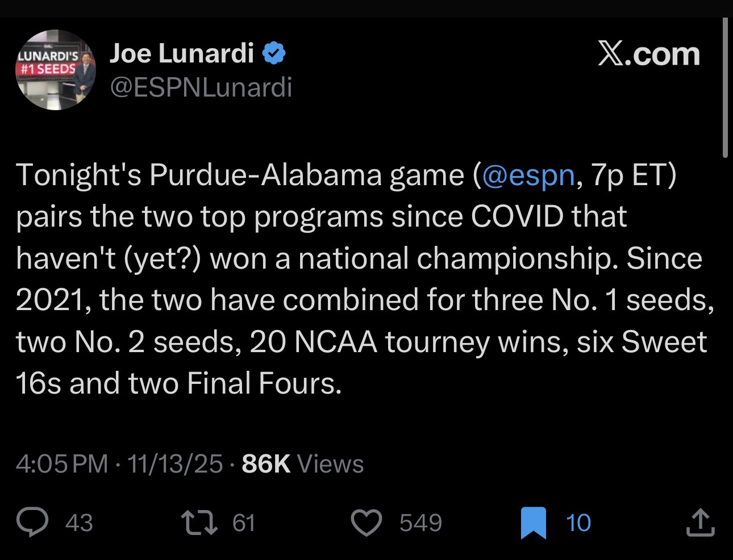Click the share upload icon
The width and height of the screenshot is (733, 560).
click(x=700, y=523)
